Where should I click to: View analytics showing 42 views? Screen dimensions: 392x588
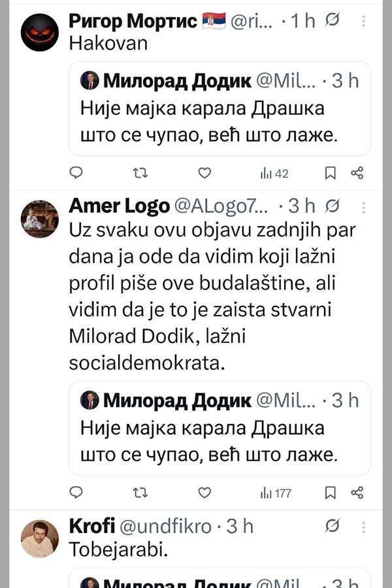(x=274, y=173)
